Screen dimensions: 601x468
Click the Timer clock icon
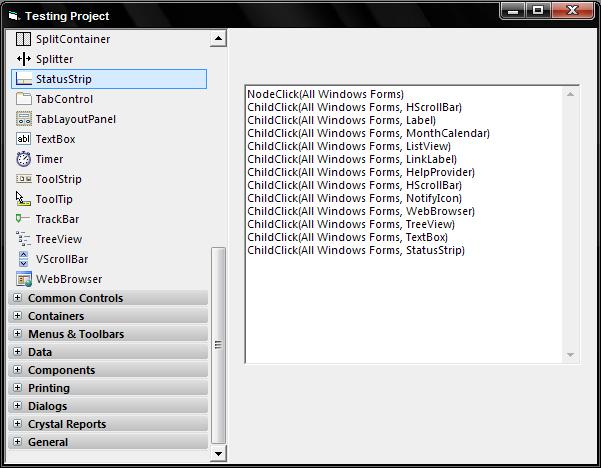(x=23, y=159)
